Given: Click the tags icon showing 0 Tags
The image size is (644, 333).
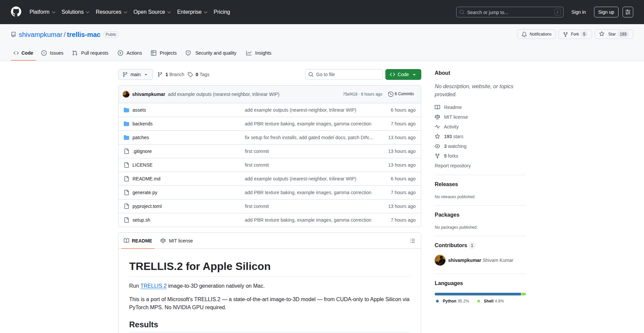Looking at the screenshot, I should click(190, 74).
